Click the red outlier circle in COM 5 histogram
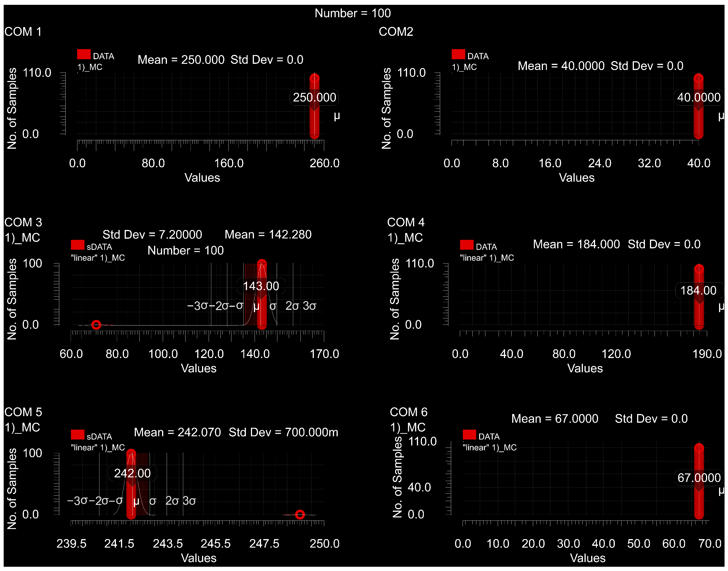This screenshot has height=571, width=728. [x=300, y=515]
